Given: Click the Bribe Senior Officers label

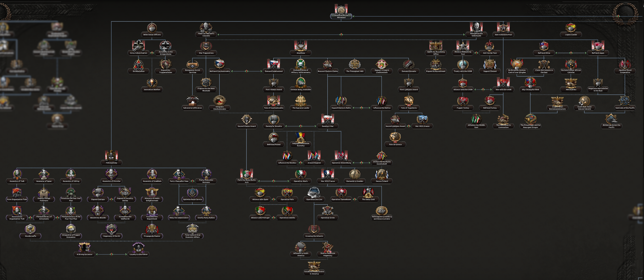Looking at the screenshot, I should click(152, 35).
